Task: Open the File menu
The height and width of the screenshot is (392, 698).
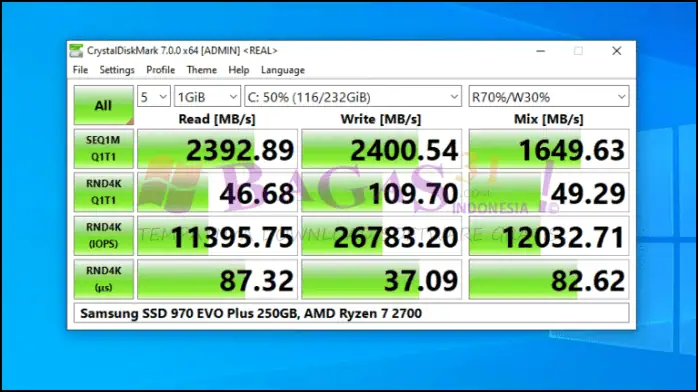Action: coord(80,70)
